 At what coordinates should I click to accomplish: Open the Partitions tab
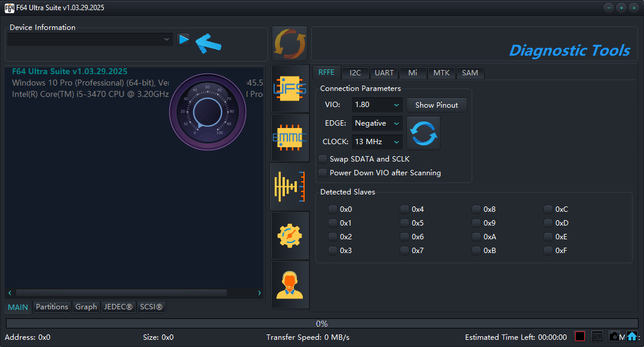(52, 306)
